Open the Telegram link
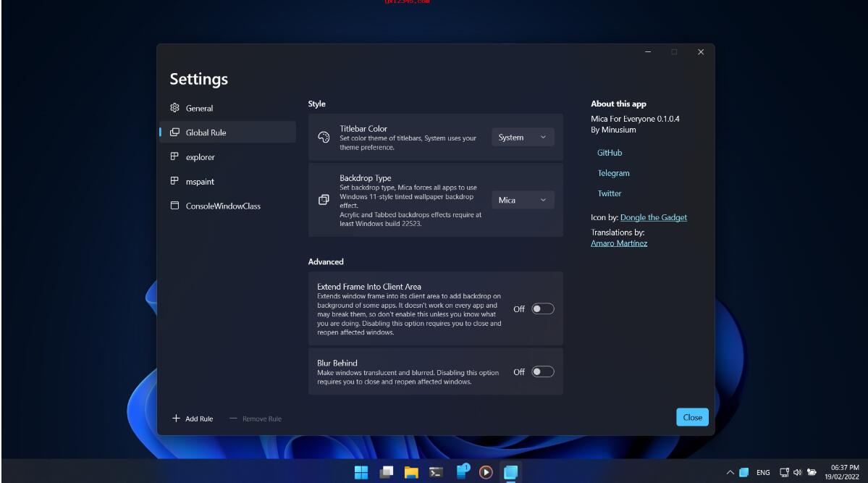 point(613,173)
